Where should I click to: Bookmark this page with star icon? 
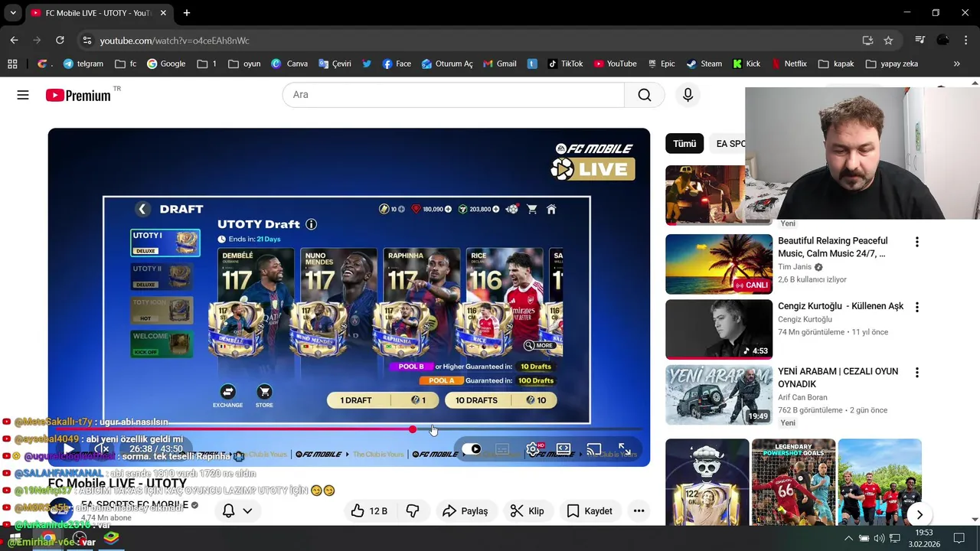pyautogui.click(x=888, y=41)
